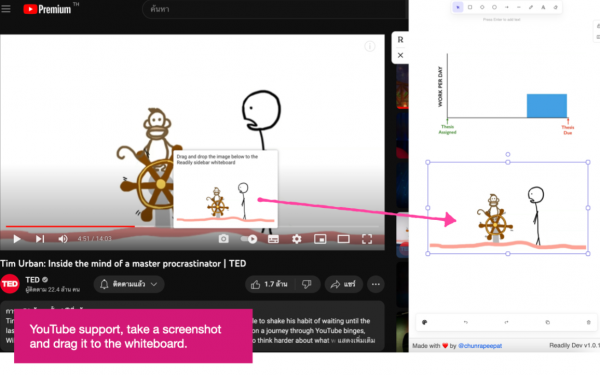The height and width of the screenshot is (375, 600).
Task: Open the @chunrapeepat author link
Action: tap(480, 346)
